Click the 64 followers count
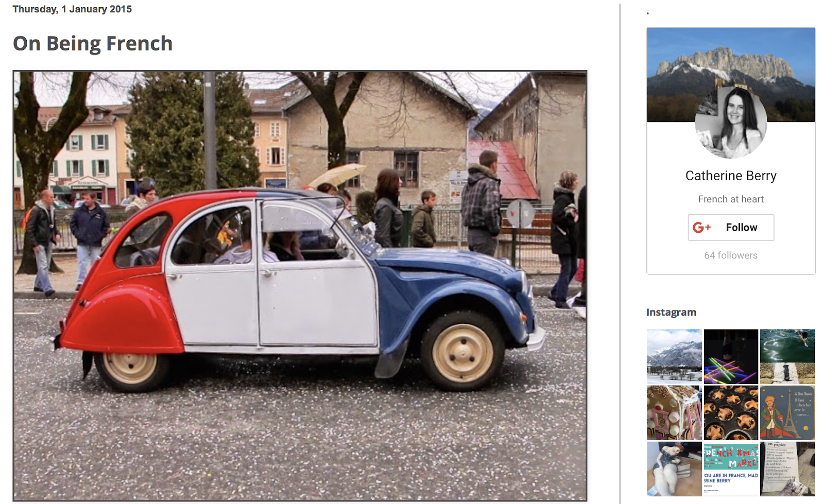Viewport: 824px width, 504px height. pos(731,255)
